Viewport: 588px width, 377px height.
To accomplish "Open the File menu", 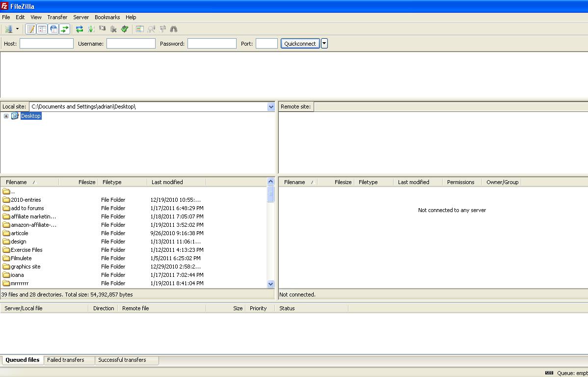I will (6, 17).
